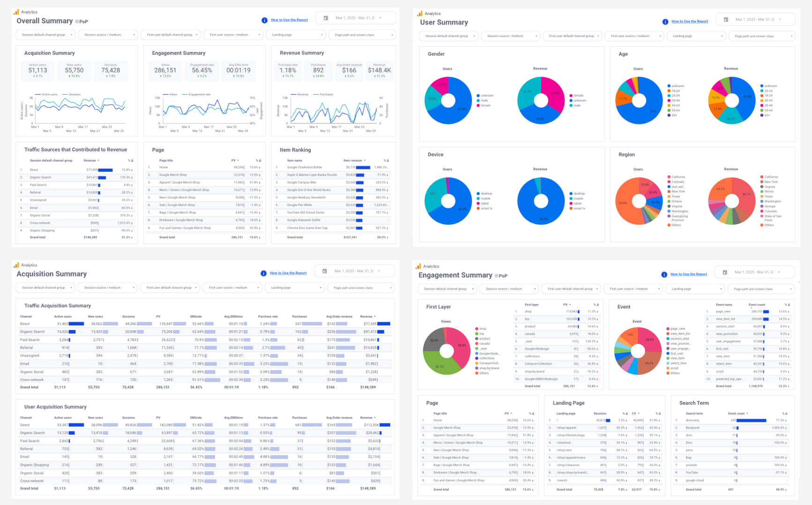Click the info icon in User Summary header
Image resolution: width=812 pixels, height=505 pixels.
665,22
